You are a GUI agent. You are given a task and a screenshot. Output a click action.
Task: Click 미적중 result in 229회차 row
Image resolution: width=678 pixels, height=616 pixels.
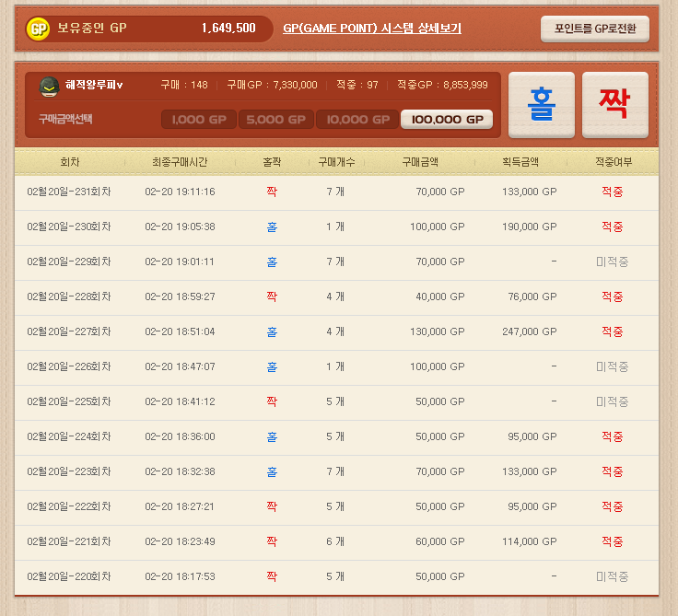(613, 262)
